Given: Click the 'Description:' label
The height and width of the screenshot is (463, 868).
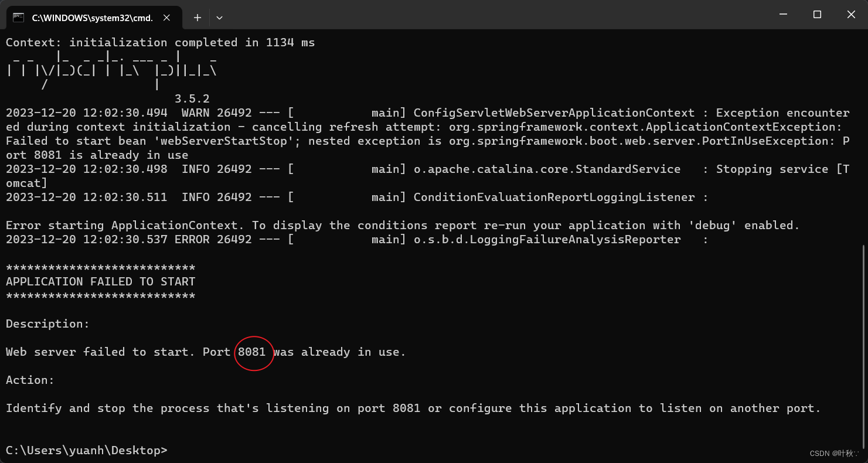Looking at the screenshot, I should tap(48, 324).
